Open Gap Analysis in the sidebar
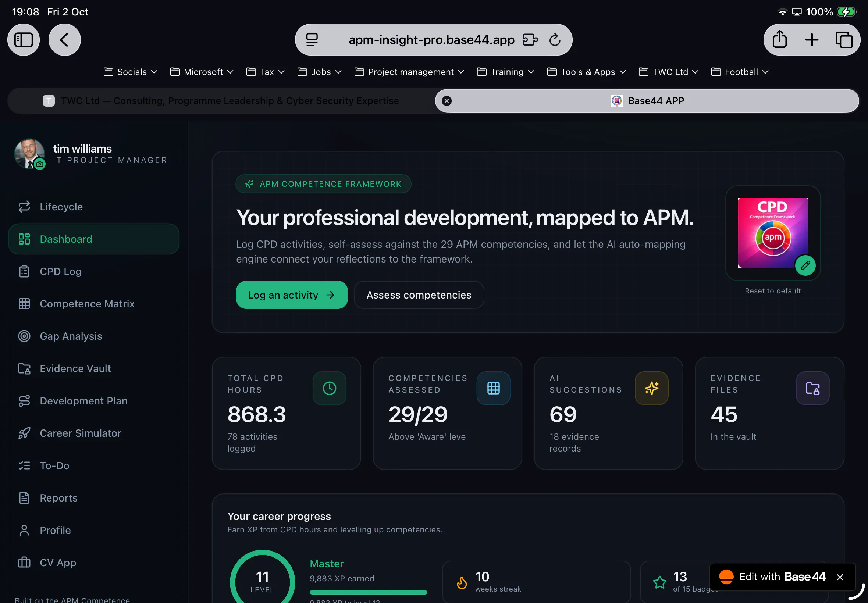This screenshot has height=603, width=868. coord(93,336)
